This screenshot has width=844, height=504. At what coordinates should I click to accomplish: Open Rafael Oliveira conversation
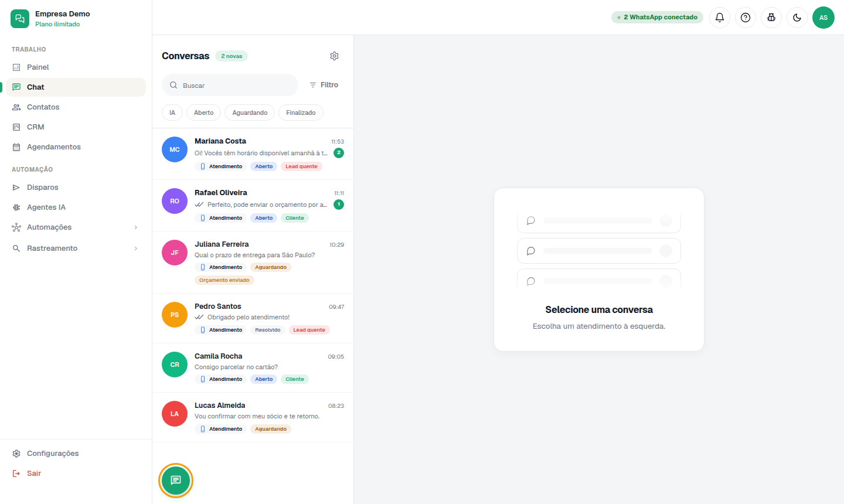253,206
